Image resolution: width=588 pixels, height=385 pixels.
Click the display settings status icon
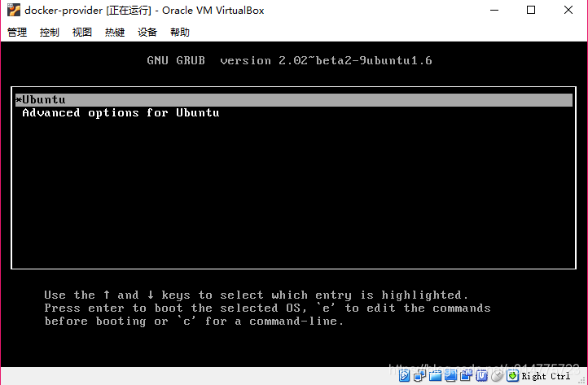pos(450,375)
